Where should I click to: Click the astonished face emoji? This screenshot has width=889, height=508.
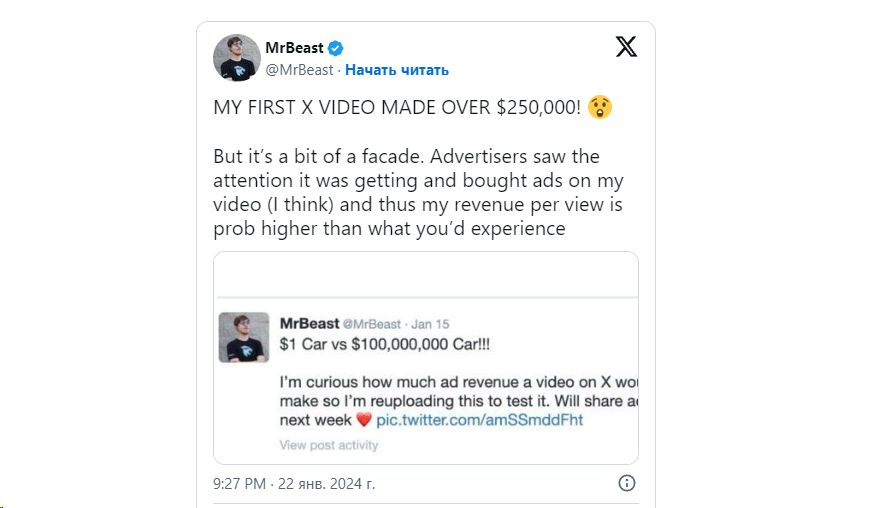[x=600, y=108]
